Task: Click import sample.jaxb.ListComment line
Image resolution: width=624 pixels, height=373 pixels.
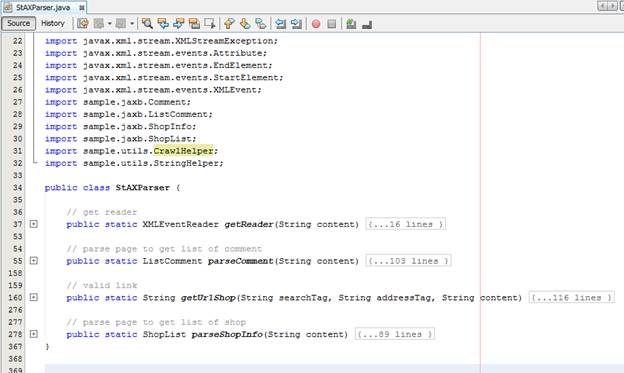Action: point(129,114)
